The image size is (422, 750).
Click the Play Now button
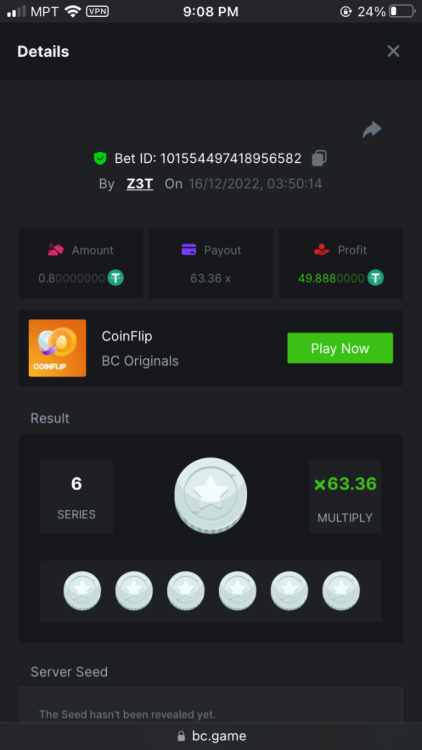pos(340,348)
